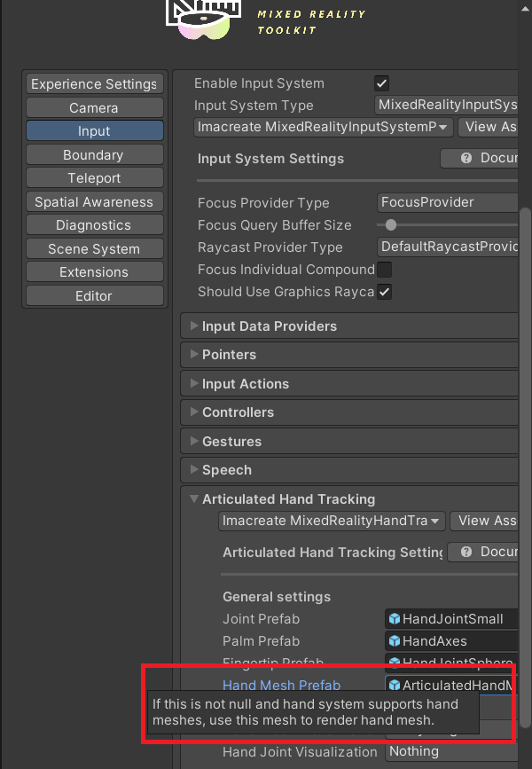Uncheck Should Use Graphics Raycaster checkbox

[385, 292]
